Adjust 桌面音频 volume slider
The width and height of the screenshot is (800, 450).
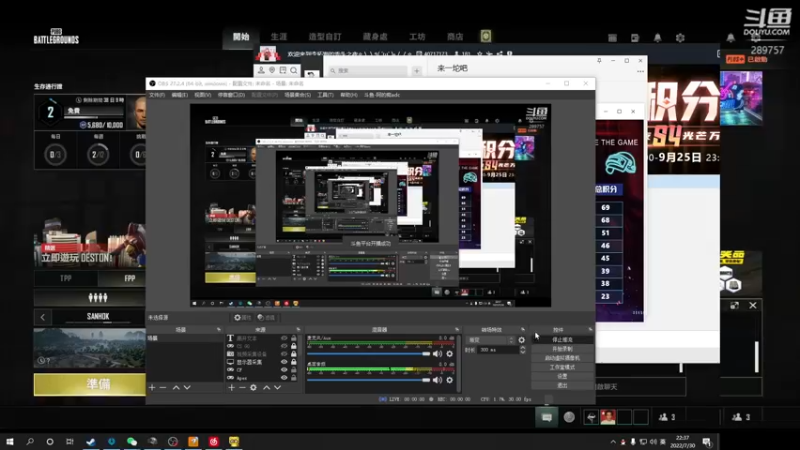368,380
